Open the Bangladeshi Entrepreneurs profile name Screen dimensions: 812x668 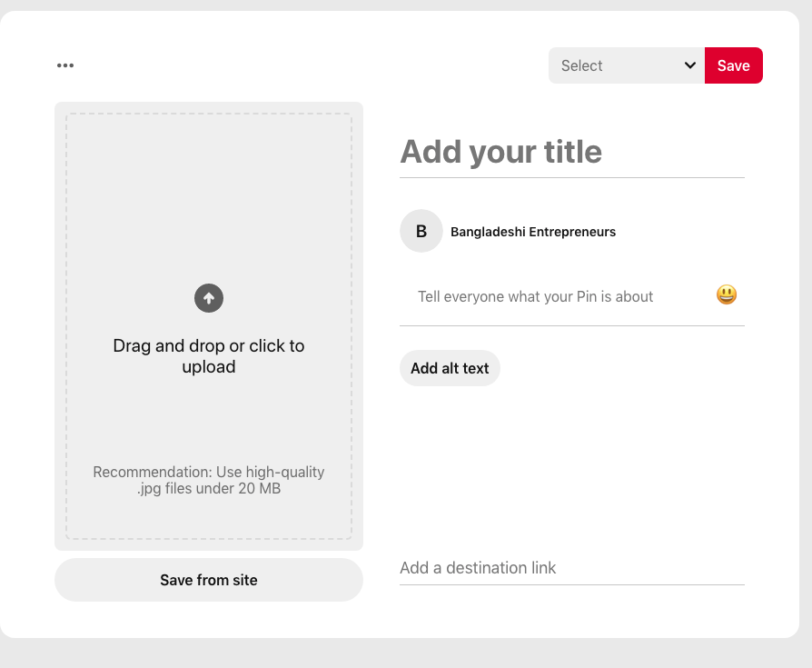[x=533, y=232]
